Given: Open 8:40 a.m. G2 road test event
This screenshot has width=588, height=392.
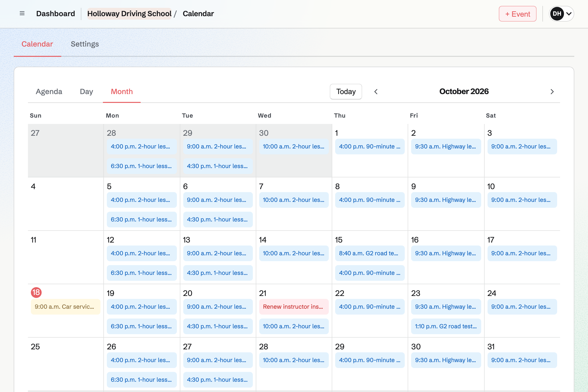Looking at the screenshot, I should click(x=370, y=253).
